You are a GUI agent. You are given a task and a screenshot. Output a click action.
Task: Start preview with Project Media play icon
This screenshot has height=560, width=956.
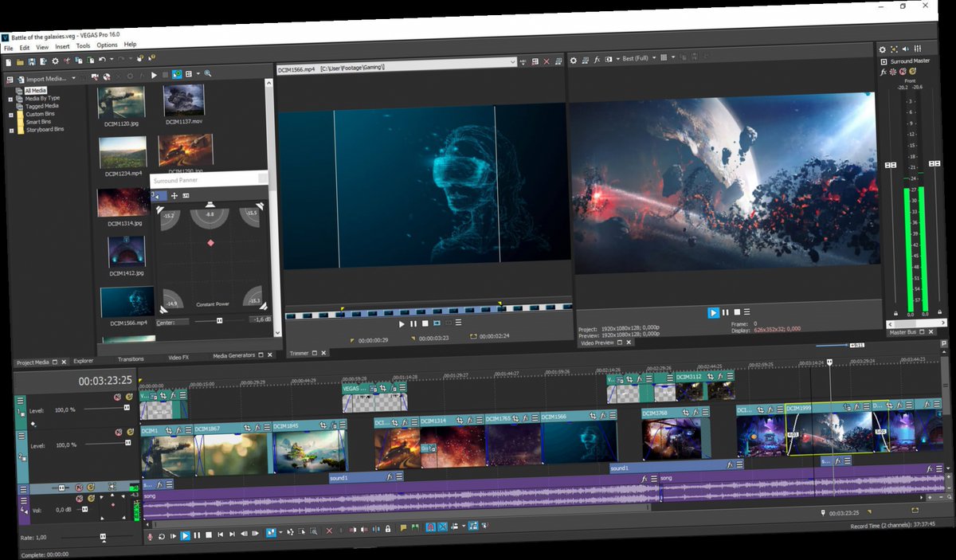pos(154,75)
